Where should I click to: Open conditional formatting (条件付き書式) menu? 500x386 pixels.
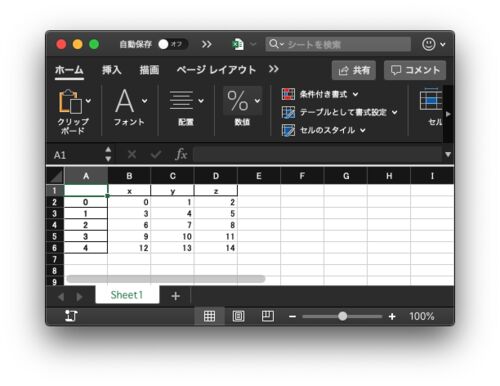320,94
